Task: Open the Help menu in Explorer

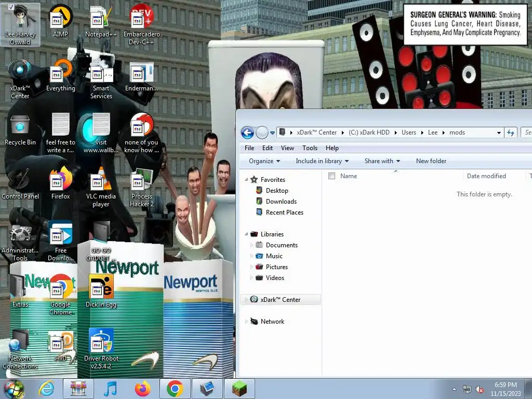Action: tap(332, 148)
